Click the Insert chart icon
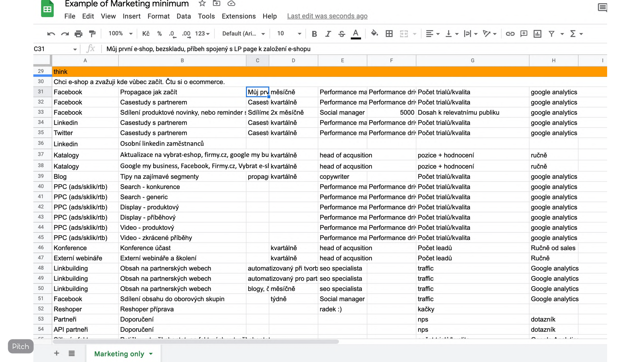Screen dimensions: 644x362 537,34
